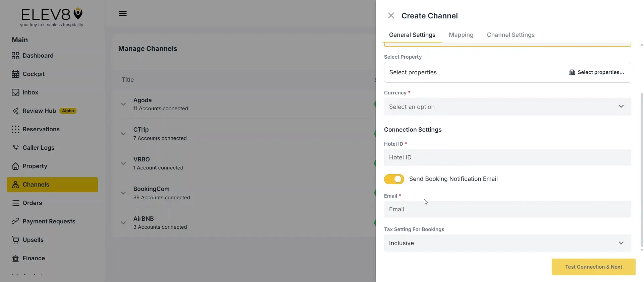Image resolution: width=644 pixels, height=282 pixels.
Task: Open the Currency dropdown
Action: pyautogui.click(x=507, y=107)
